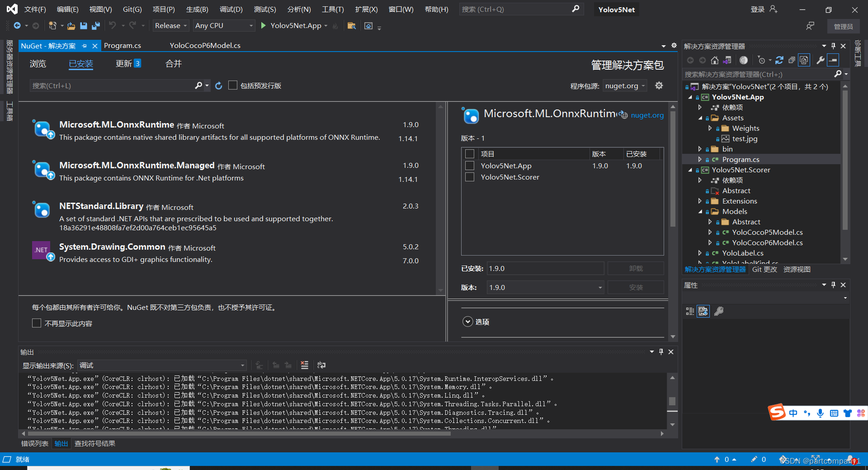Collapse the Yolov5Net.Scorer project node

690,170
